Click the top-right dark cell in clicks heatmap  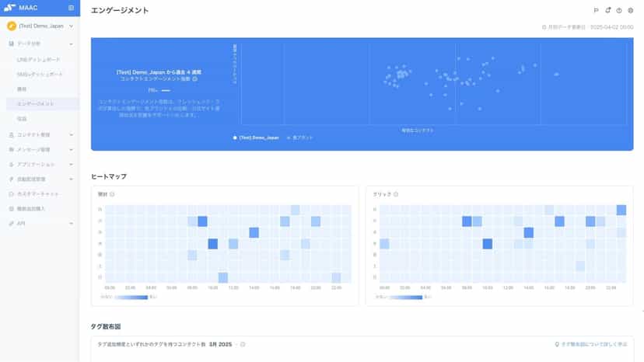click(x=621, y=211)
